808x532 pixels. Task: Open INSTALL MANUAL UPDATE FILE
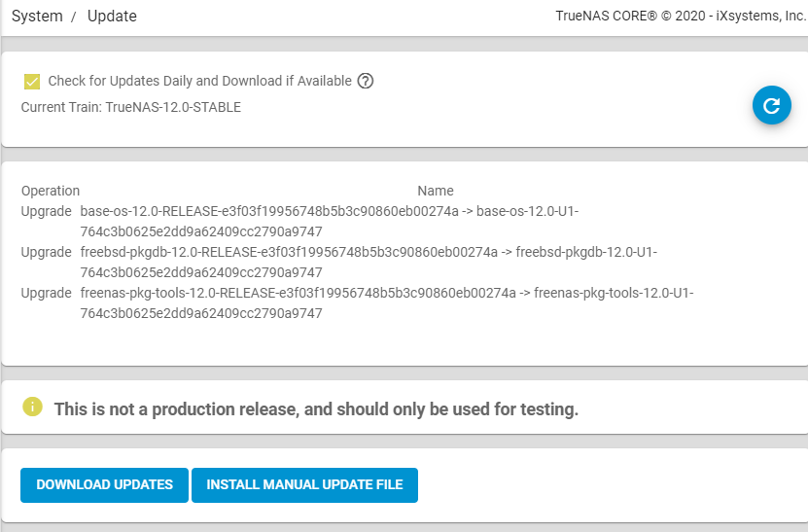(x=304, y=485)
